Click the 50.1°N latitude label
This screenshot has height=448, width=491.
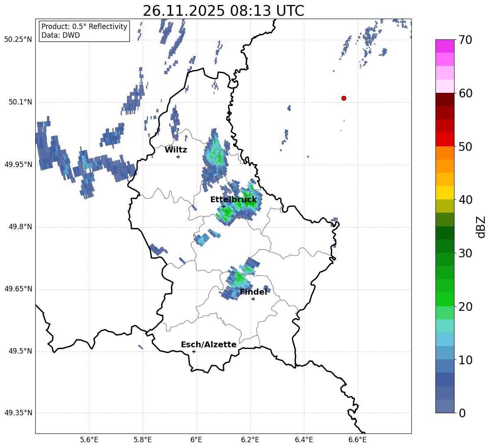tap(20, 102)
